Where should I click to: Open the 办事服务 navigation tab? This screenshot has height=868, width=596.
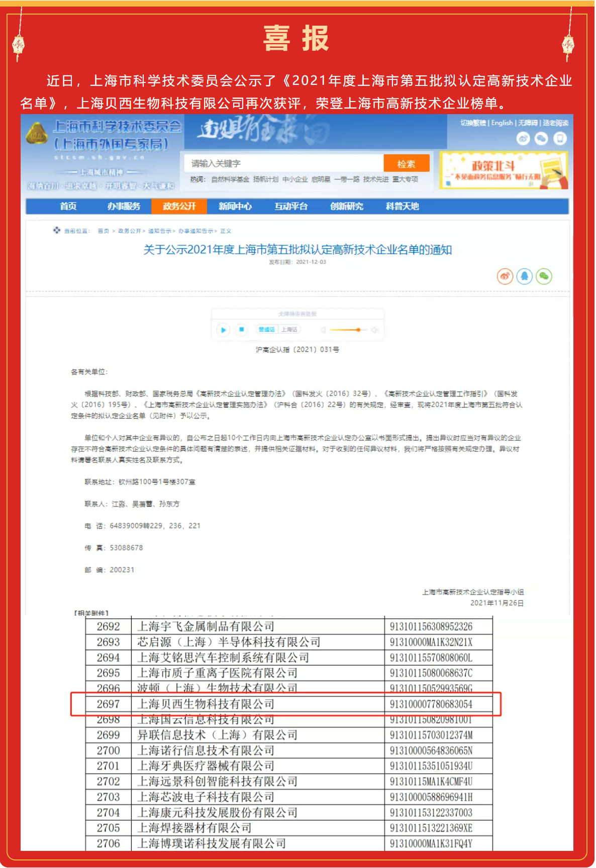point(124,206)
